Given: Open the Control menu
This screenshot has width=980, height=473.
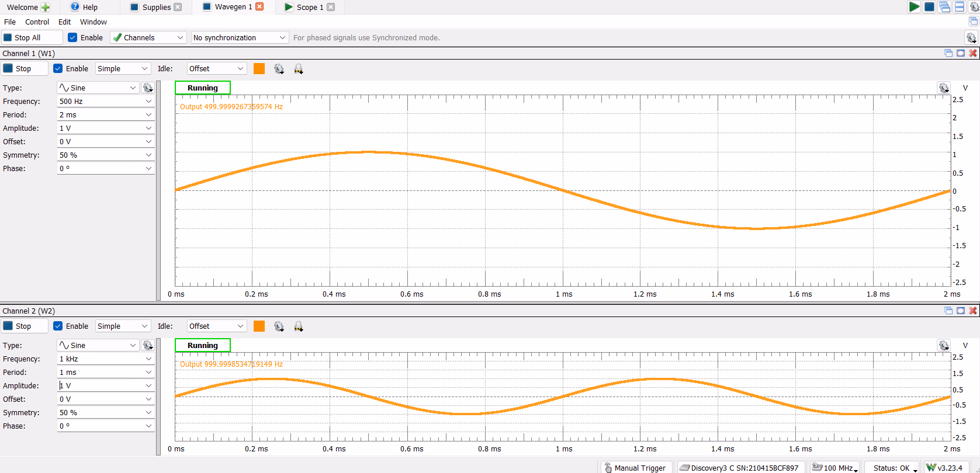Looking at the screenshot, I should [x=37, y=22].
